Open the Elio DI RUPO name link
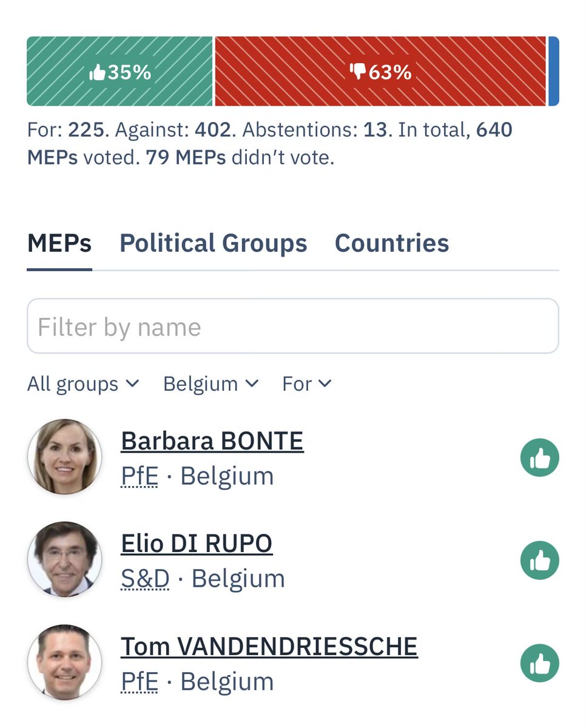The height and width of the screenshot is (728, 586). coord(197,544)
